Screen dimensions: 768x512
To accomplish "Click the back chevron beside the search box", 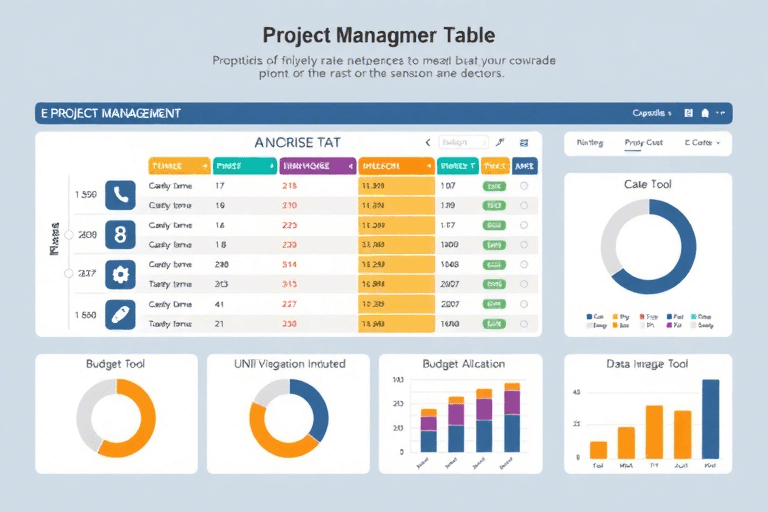I will (428, 143).
